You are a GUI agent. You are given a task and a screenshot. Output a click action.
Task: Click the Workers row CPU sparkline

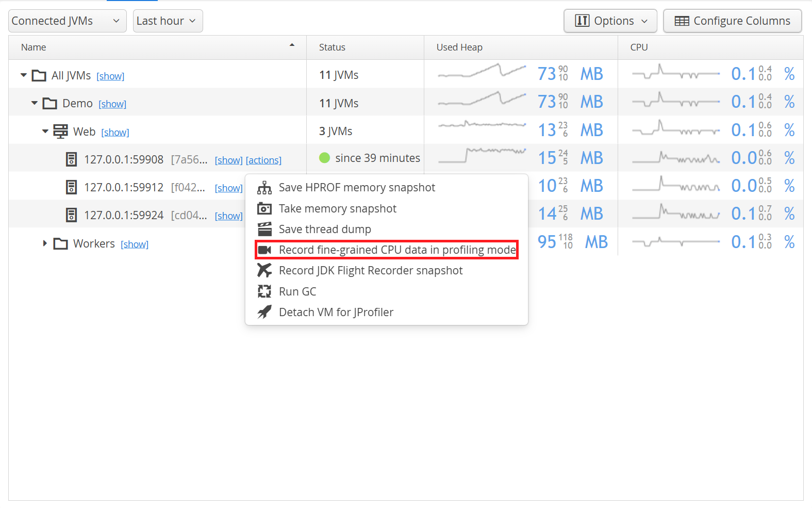tap(676, 241)
